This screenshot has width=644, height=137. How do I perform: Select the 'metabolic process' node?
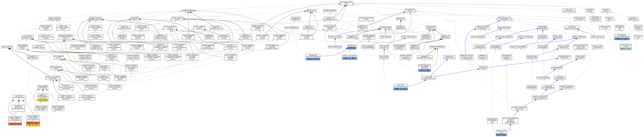point(188,11)
